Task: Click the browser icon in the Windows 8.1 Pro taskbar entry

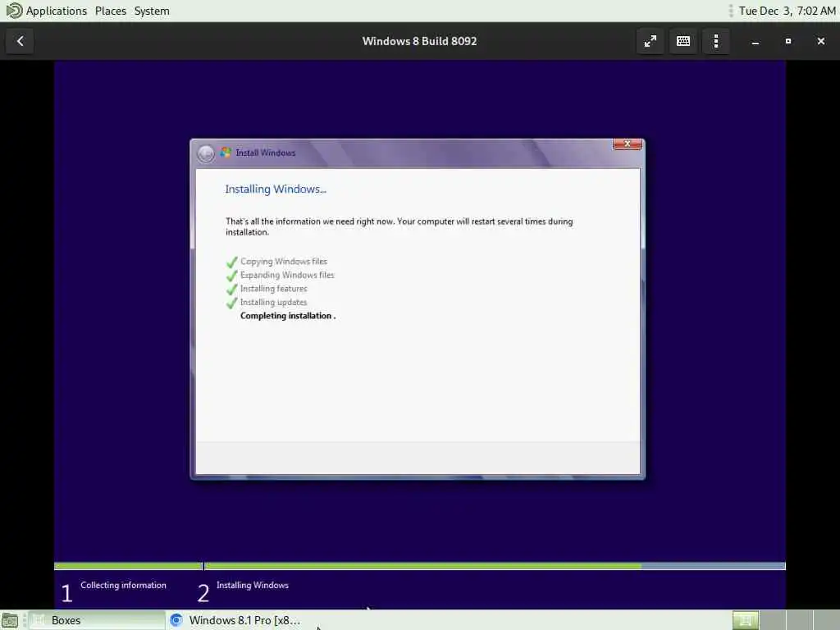Action: [x=176, y=620]
